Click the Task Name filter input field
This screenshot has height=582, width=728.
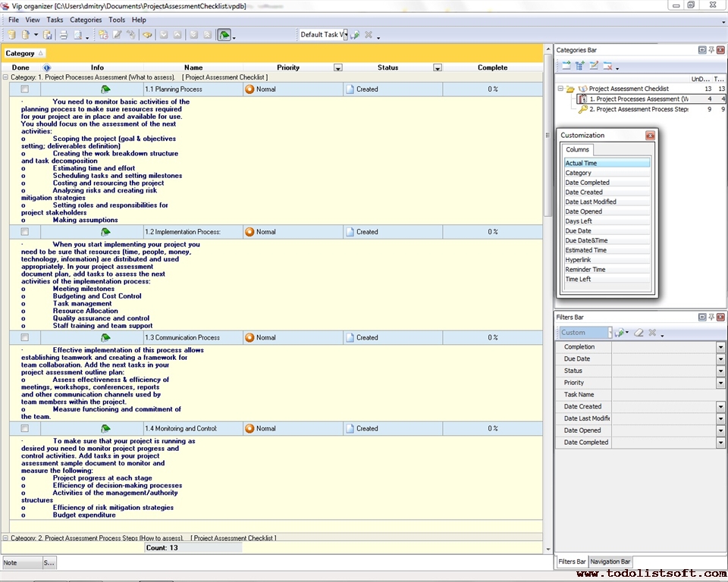(x=664, y=395)
